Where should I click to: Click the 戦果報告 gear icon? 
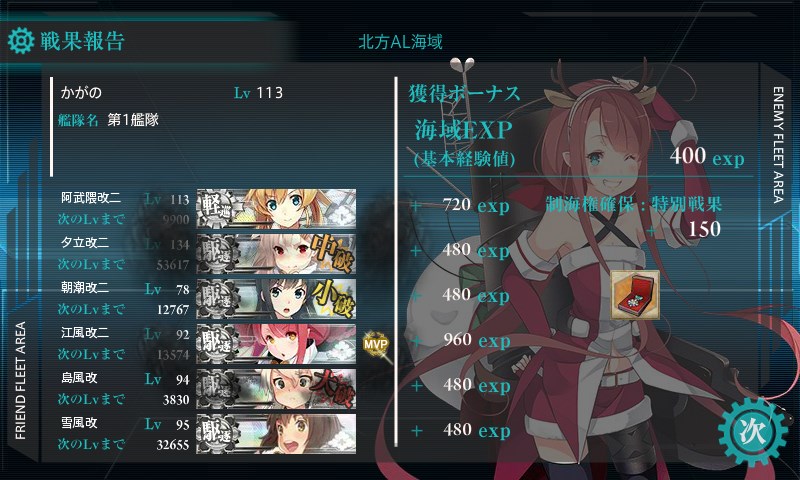(21, 41)
